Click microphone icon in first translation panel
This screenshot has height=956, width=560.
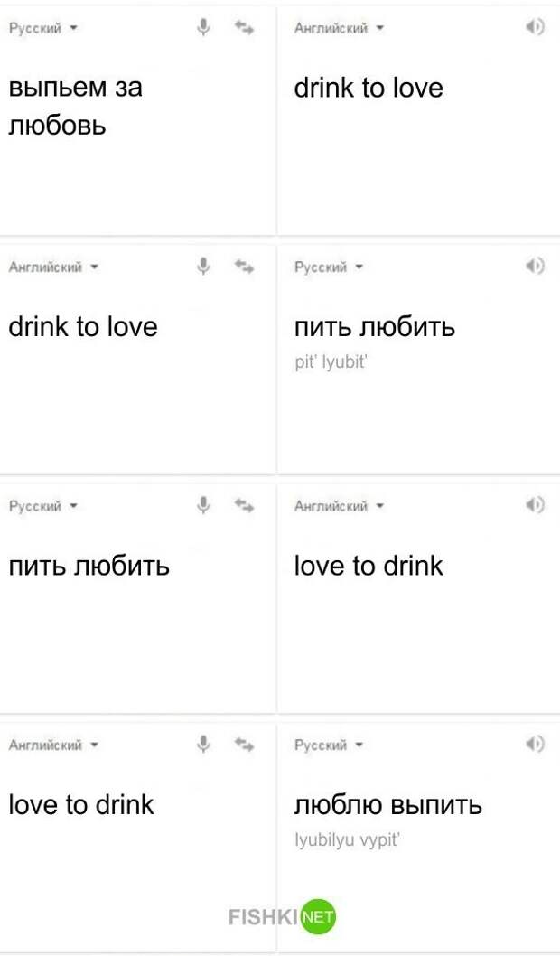coord(204,27)
